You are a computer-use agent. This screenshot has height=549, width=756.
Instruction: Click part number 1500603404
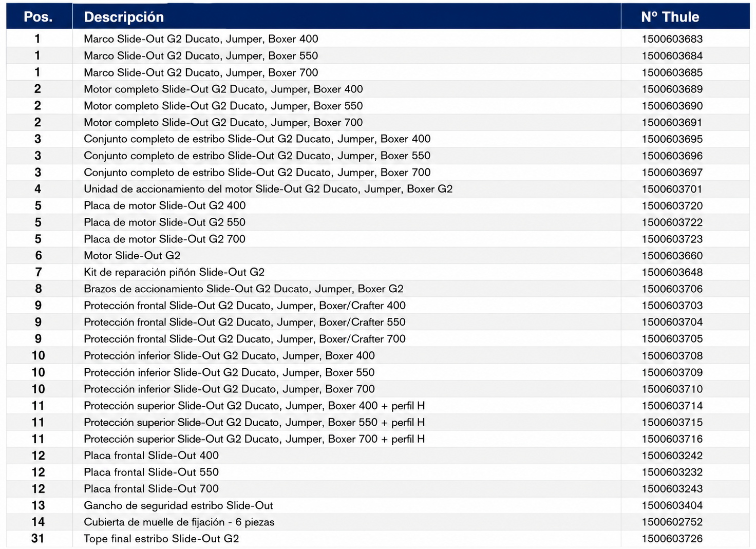672,505
